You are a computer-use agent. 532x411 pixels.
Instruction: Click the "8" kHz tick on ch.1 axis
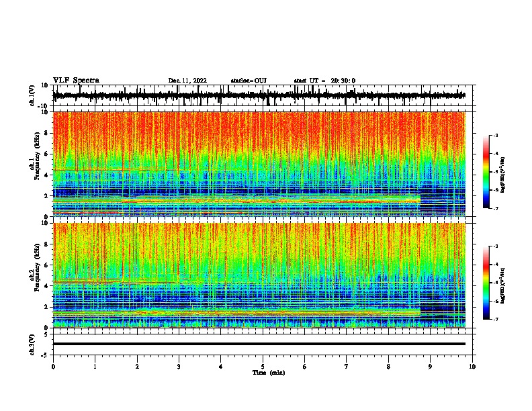click(46, 133)
